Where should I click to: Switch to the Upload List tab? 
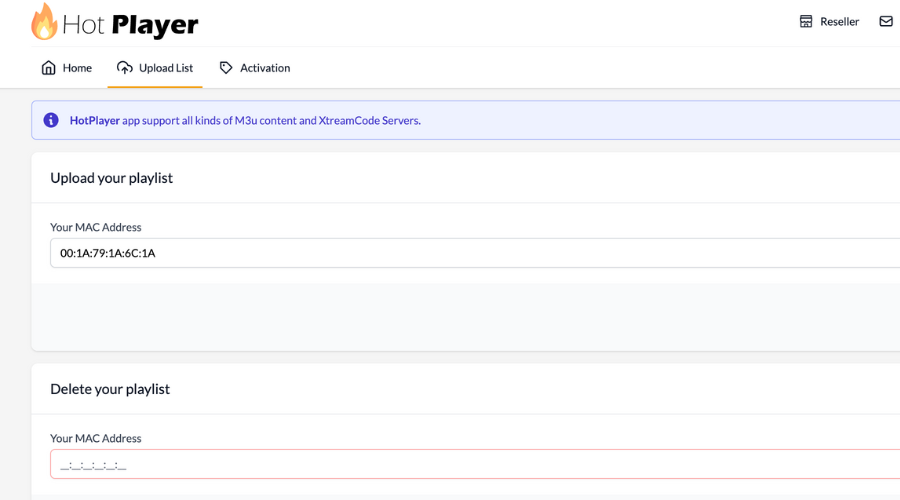click(x=155, y=68)
